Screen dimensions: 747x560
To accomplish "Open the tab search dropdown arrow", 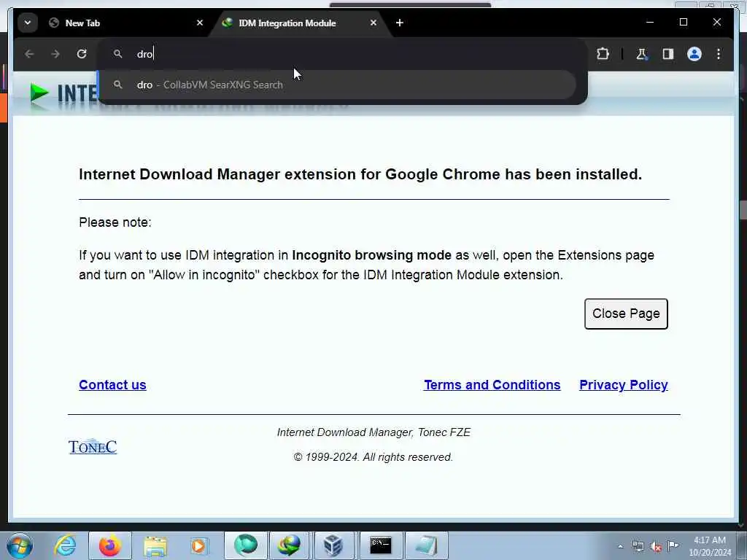I will (28, 23).
